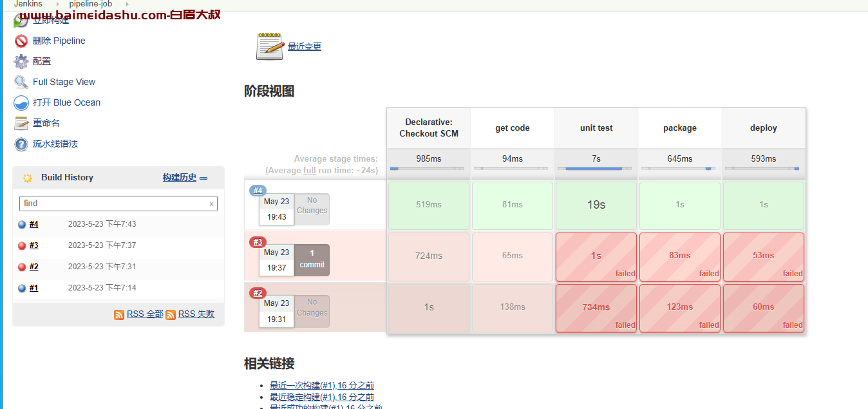Click No Changes box for build #4

[312, 209]
